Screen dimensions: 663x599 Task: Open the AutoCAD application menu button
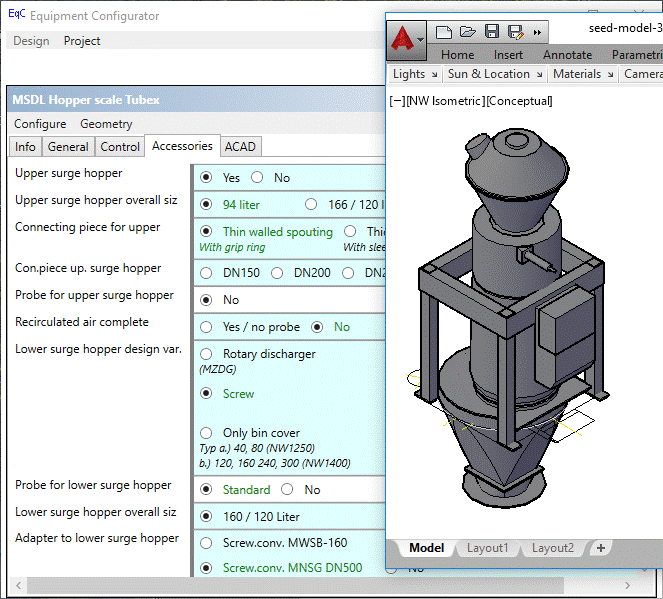[x=406, y=39]
